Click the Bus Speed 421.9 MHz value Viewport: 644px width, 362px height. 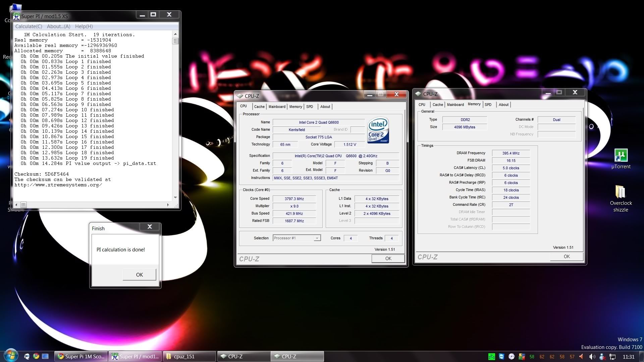(294, 214)
